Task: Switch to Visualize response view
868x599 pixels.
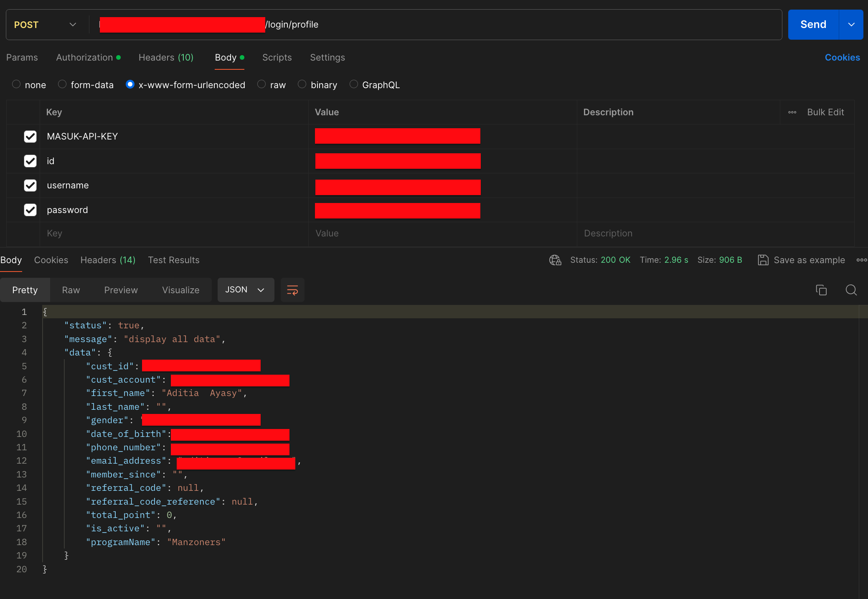Action: click(181, 290)
